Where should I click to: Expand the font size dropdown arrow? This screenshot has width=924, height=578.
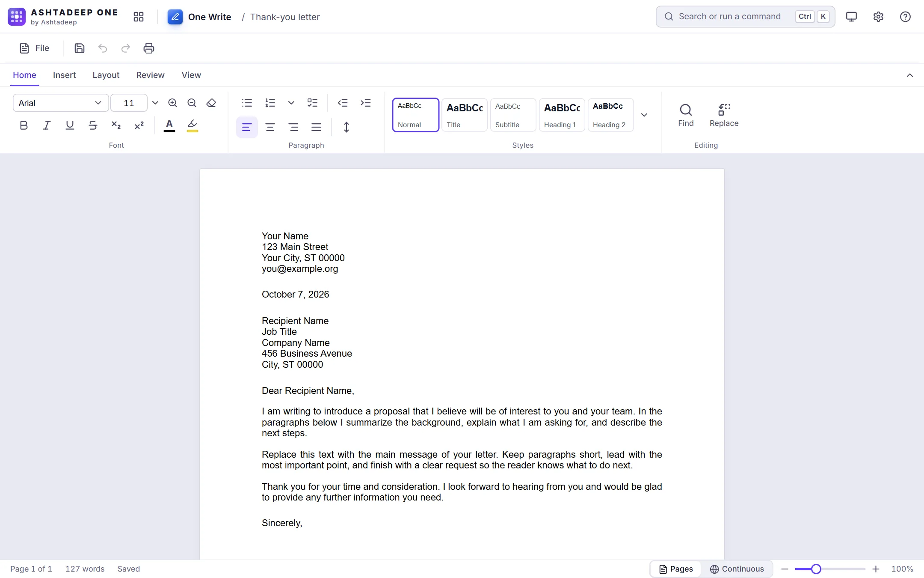(155, 103)
